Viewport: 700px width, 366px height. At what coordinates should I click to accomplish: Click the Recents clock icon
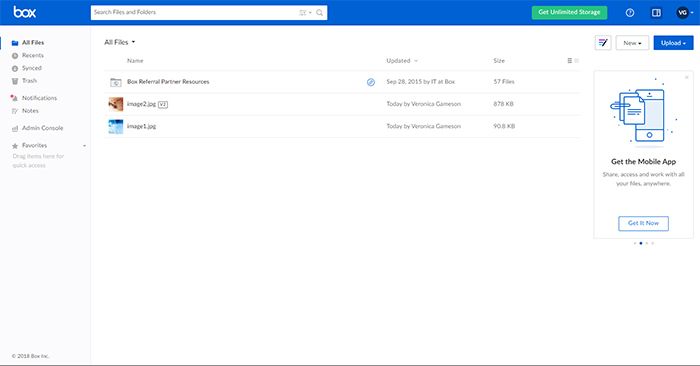click(15, 56)
